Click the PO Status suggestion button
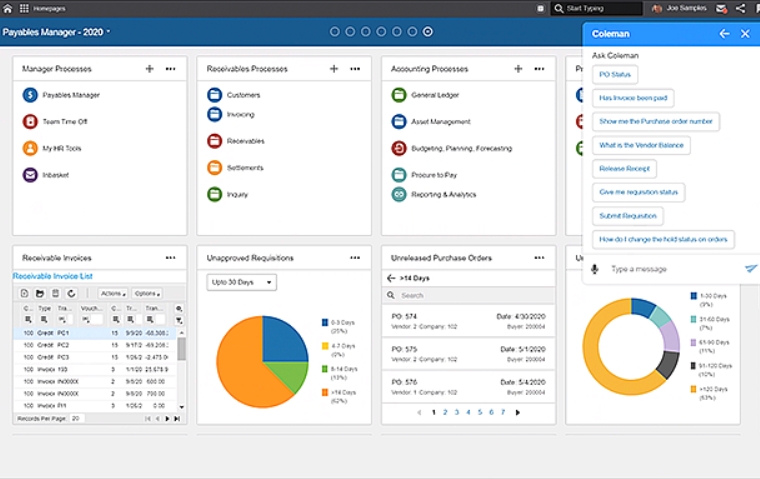This screenshot has height=479, width=760. (615, 75)
